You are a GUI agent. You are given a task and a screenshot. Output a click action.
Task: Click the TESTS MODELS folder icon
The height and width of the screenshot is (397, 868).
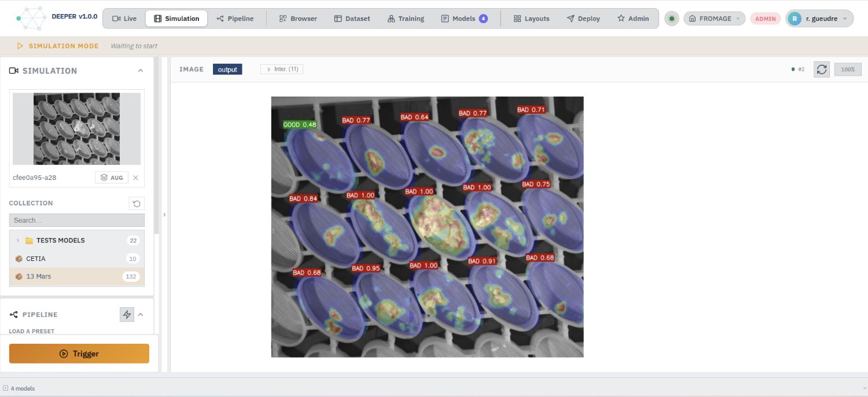[x=29, y=241]
